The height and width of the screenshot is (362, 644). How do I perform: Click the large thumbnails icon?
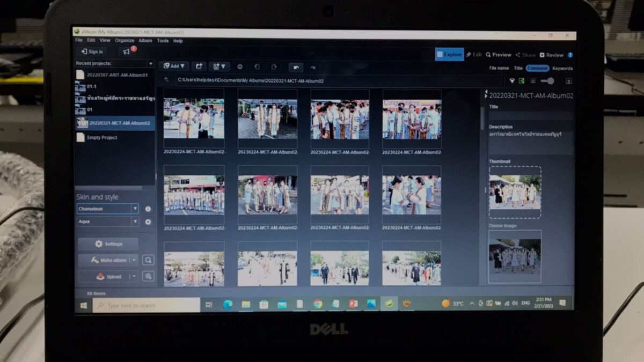click(x=568, y=81)
